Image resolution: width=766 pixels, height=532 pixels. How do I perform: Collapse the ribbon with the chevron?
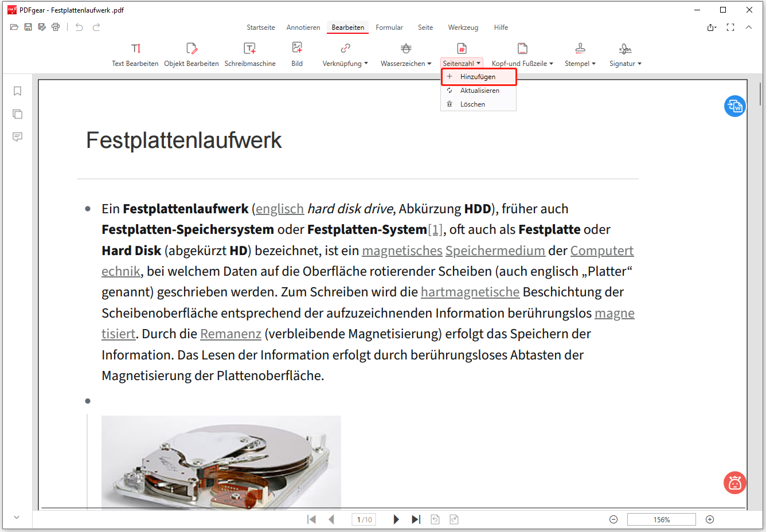click(x=749, y=27)
